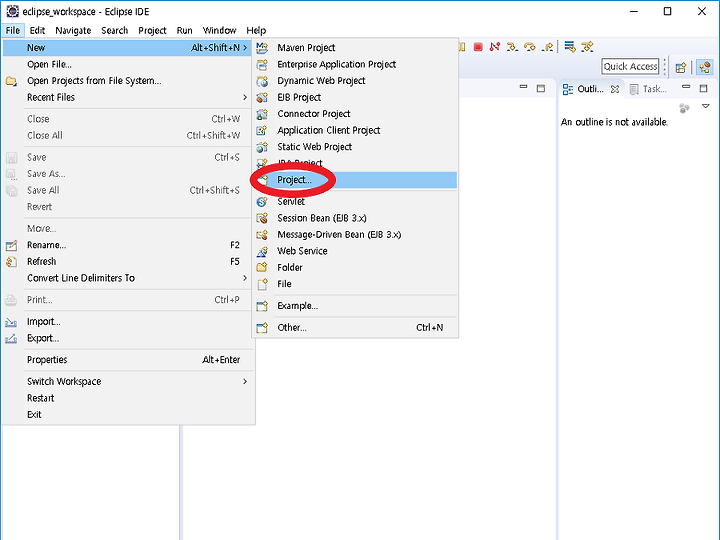Create a new Web Service

point(355,251)
